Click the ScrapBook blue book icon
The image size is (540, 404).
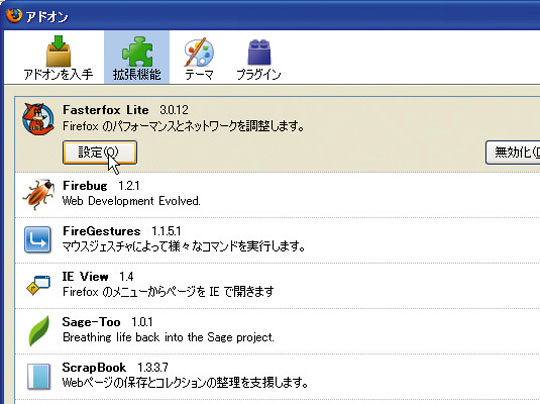39,376
